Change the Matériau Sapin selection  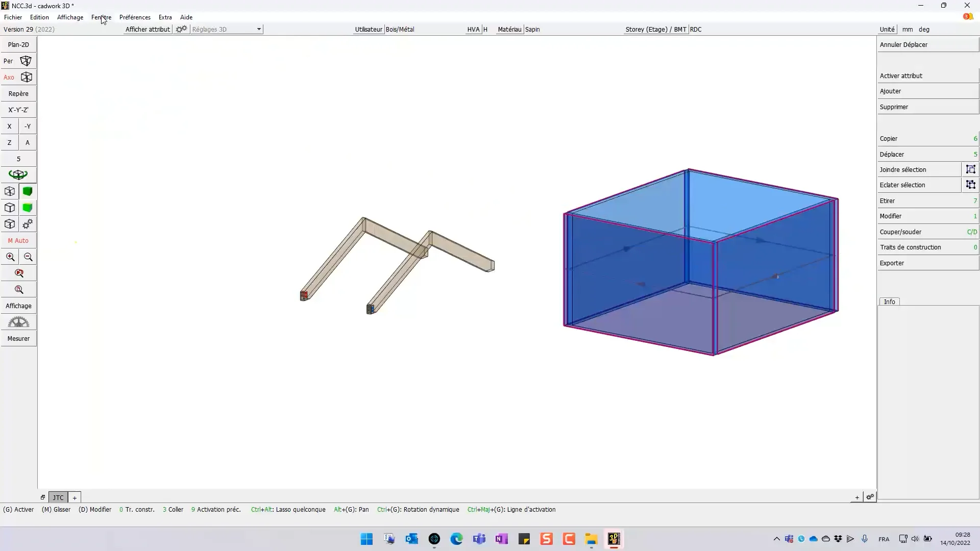pos(532,29)
